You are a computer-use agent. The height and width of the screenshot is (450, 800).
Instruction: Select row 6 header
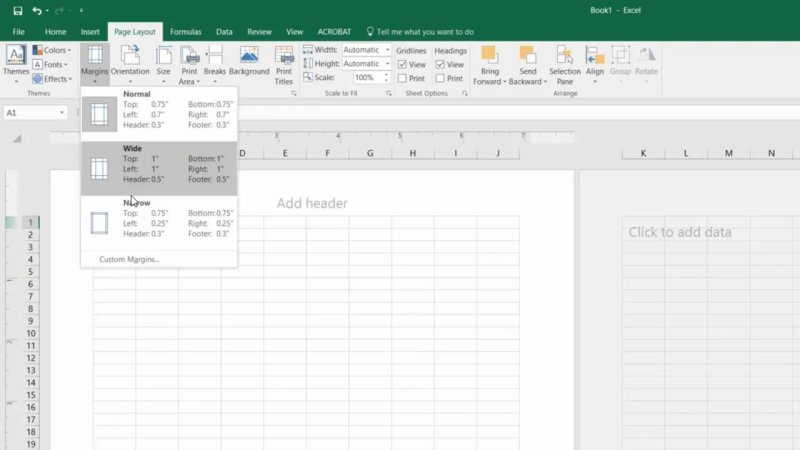coord(31,284)
